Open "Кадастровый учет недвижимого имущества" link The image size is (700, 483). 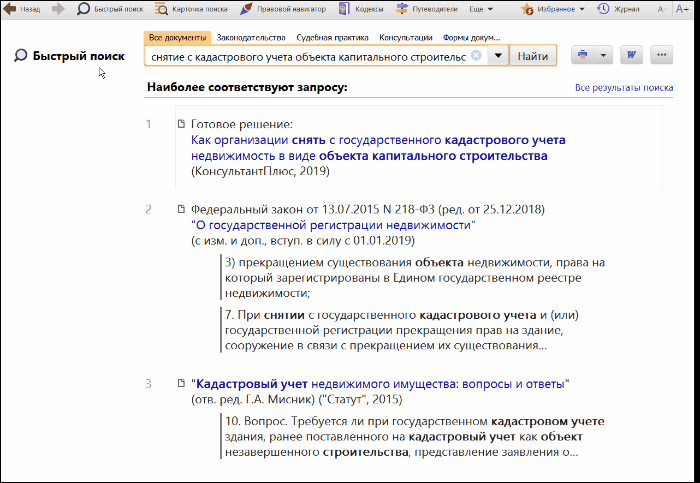click(x=380, y=384)
